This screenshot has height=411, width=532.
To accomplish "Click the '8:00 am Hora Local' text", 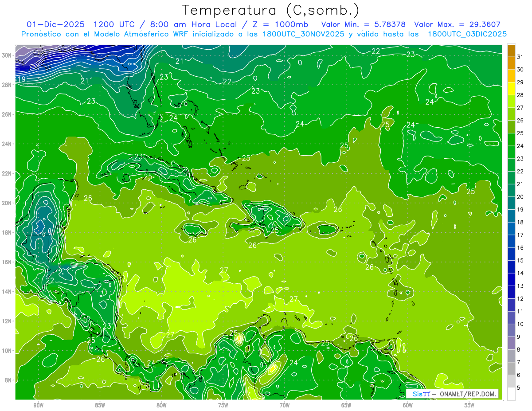I will pos(193,24).
